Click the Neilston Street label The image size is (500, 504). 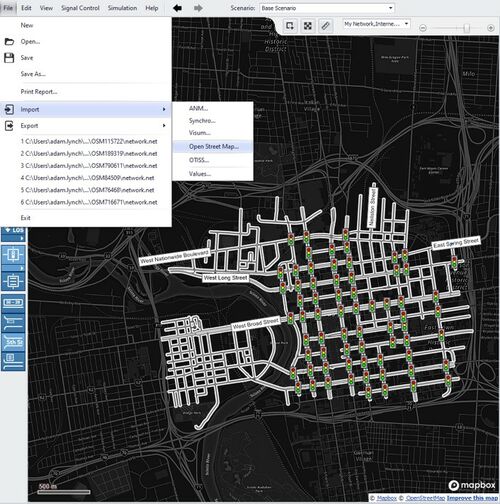pos(372,207)
